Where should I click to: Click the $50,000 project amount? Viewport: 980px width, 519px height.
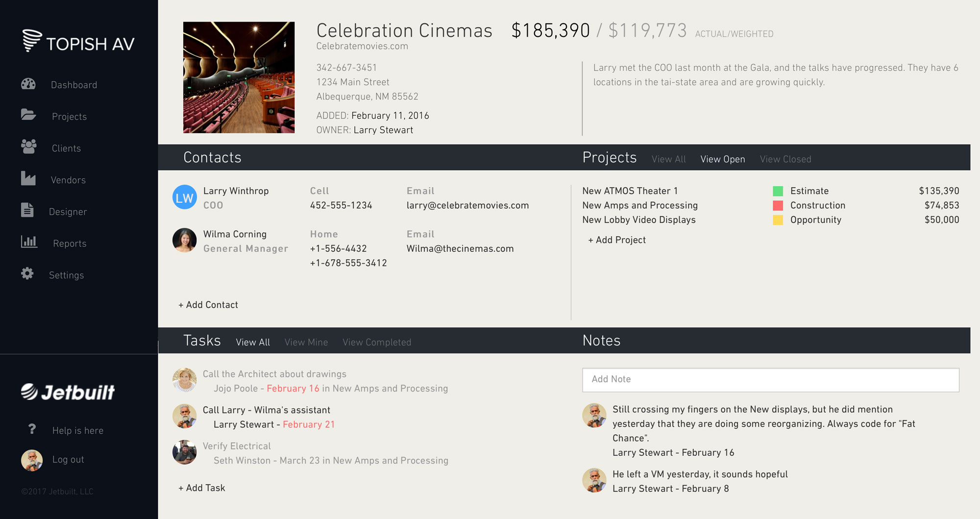[942, 220]
